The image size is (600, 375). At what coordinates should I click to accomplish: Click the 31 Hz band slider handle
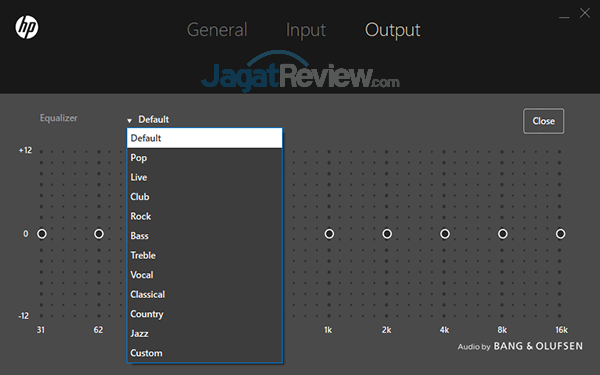(42, 234)
